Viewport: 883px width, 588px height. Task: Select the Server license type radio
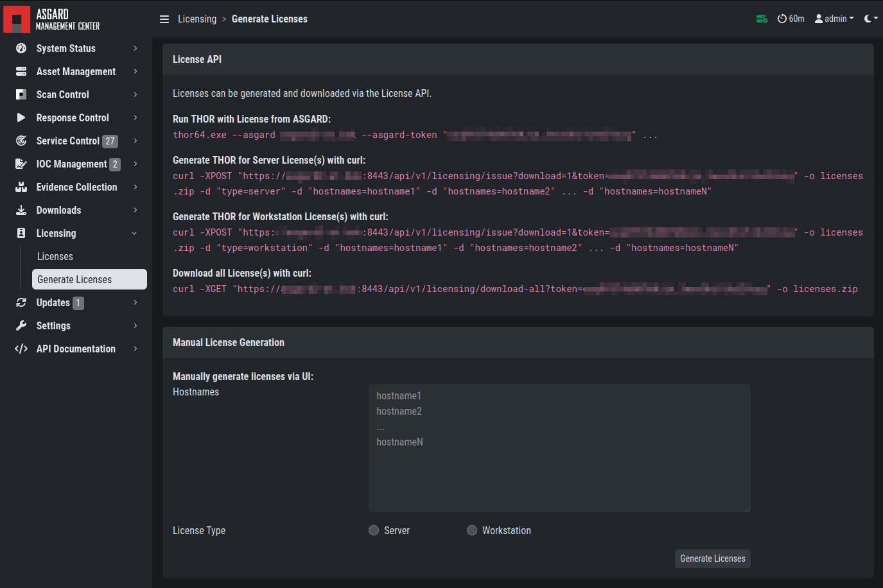coord(374,530)
